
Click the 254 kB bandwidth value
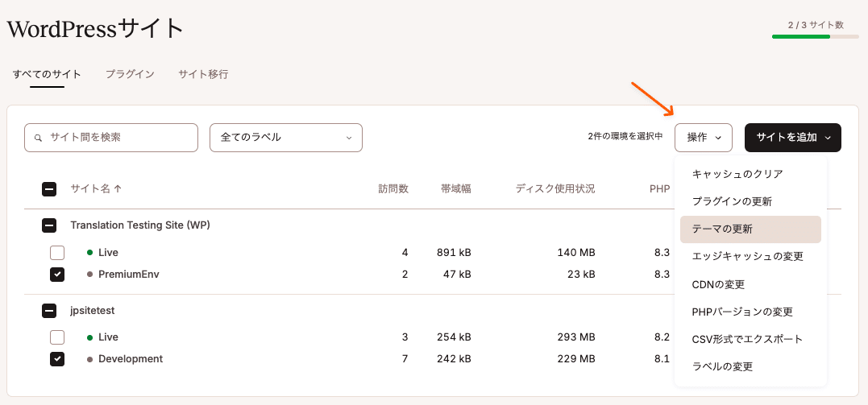point(453,337)
